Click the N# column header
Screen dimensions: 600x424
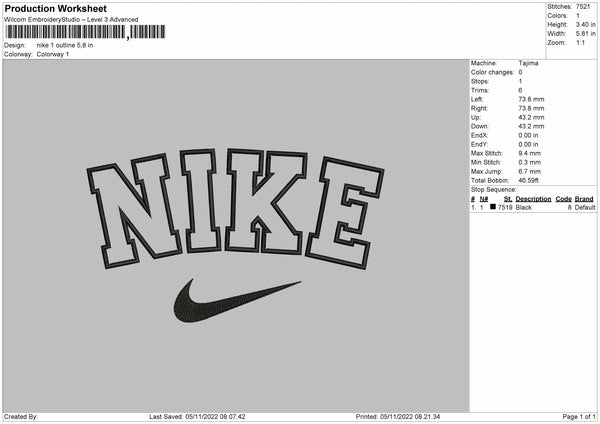click(x=484, y=199)
